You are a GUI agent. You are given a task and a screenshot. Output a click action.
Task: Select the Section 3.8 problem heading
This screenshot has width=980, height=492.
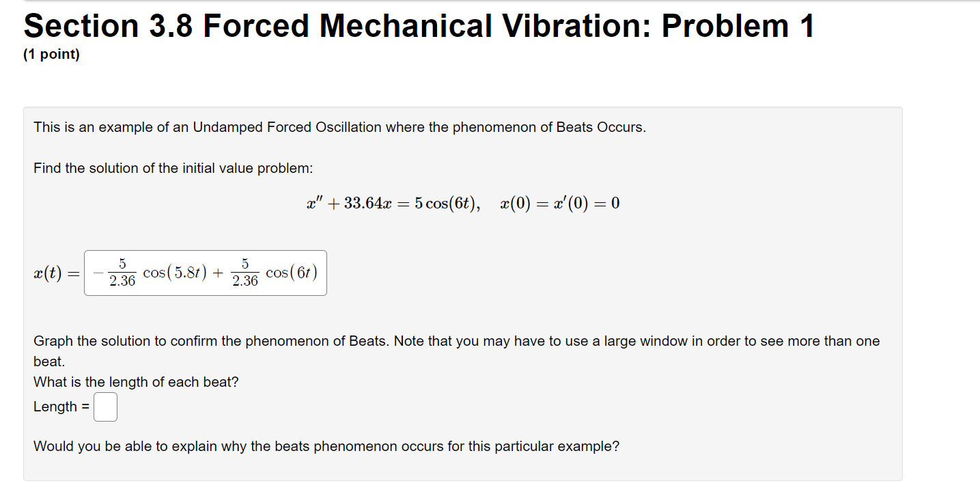click(x=417, y=26)
